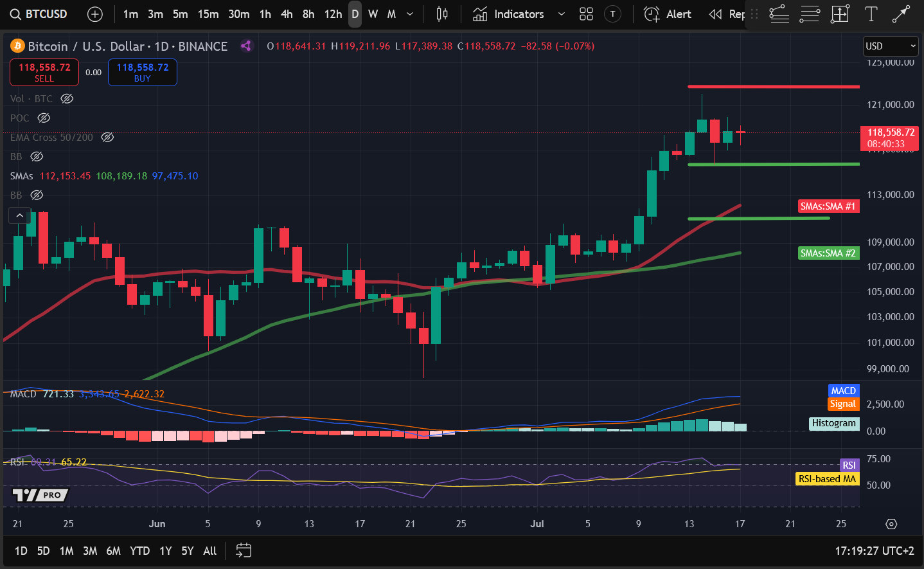The height and width of the screenshot is (569, 924).
Task: Click the Histogram label
Action: 833,423
